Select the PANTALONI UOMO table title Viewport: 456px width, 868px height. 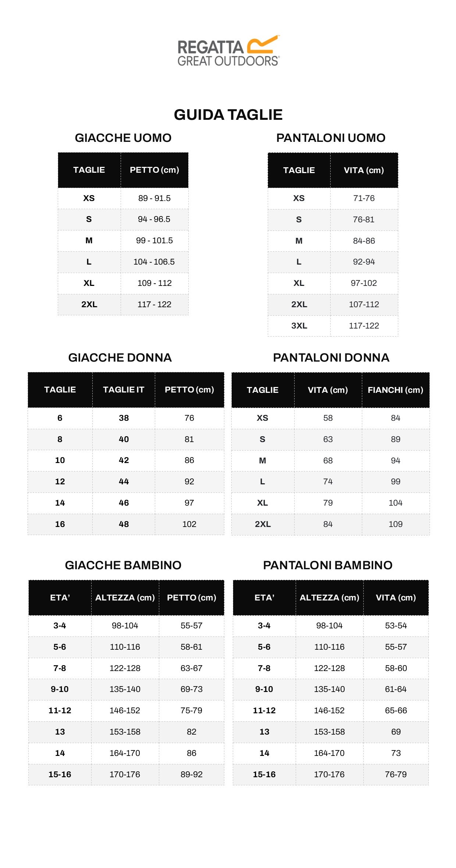click(x=331, y=138)
